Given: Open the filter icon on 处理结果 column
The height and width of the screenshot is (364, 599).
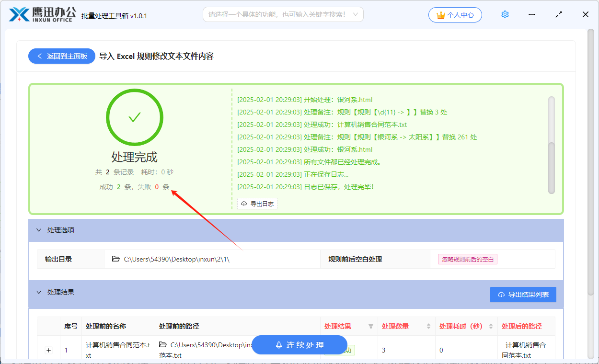Looking at the screenshot, I should tap(370, 326).
